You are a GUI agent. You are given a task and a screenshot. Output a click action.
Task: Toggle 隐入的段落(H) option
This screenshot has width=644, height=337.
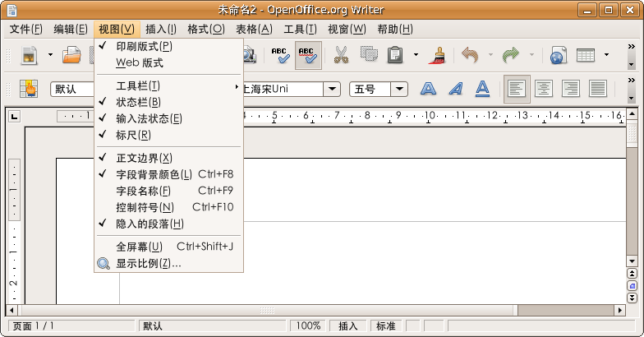click(x=169, y=224)
